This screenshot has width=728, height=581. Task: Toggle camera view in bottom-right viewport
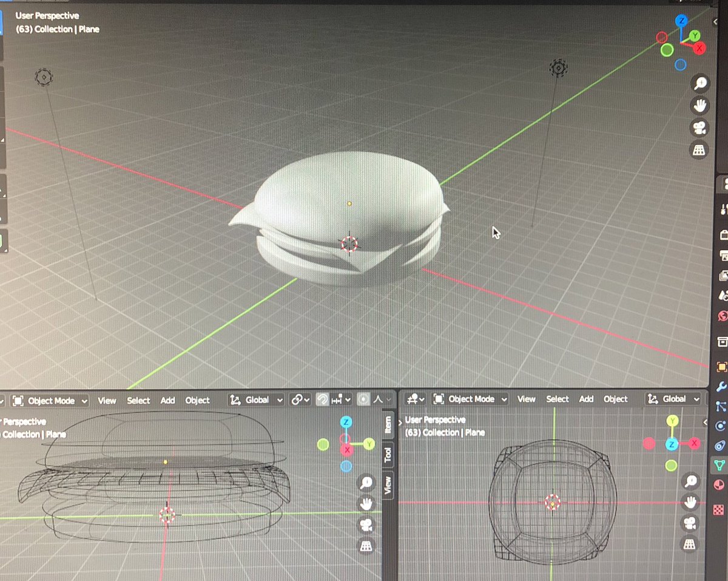[x=690, y=523]
